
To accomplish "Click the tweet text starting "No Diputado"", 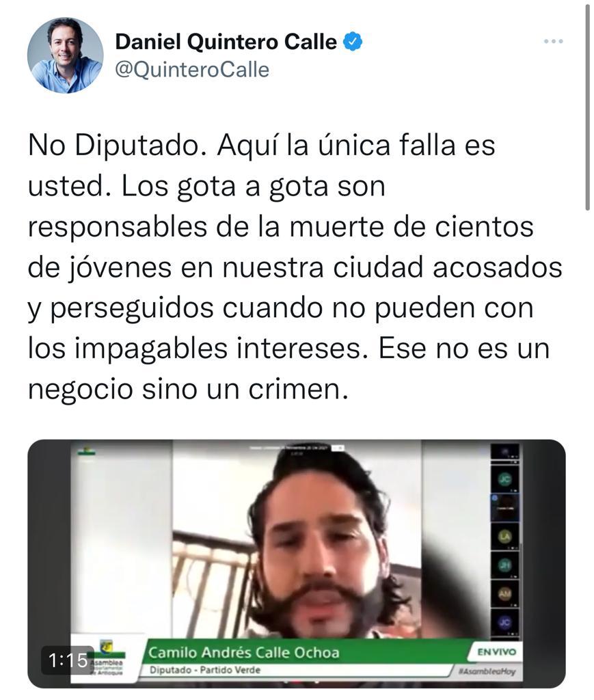I will click(295, 267).
